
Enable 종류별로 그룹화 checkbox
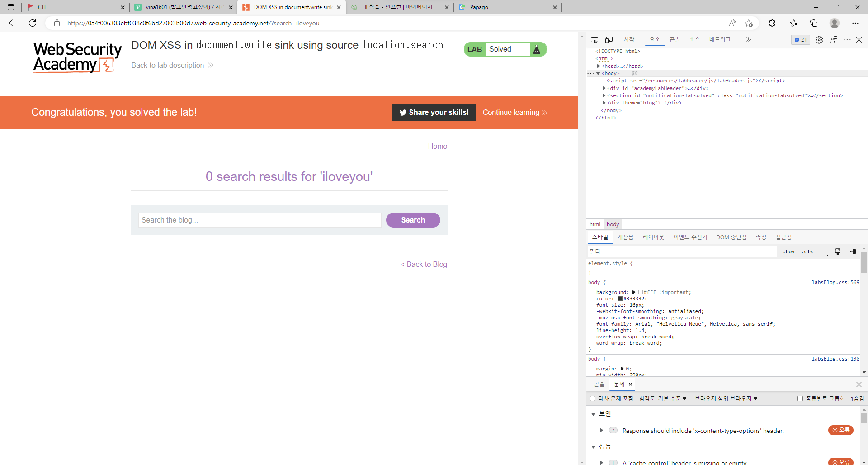pos(800,399)
